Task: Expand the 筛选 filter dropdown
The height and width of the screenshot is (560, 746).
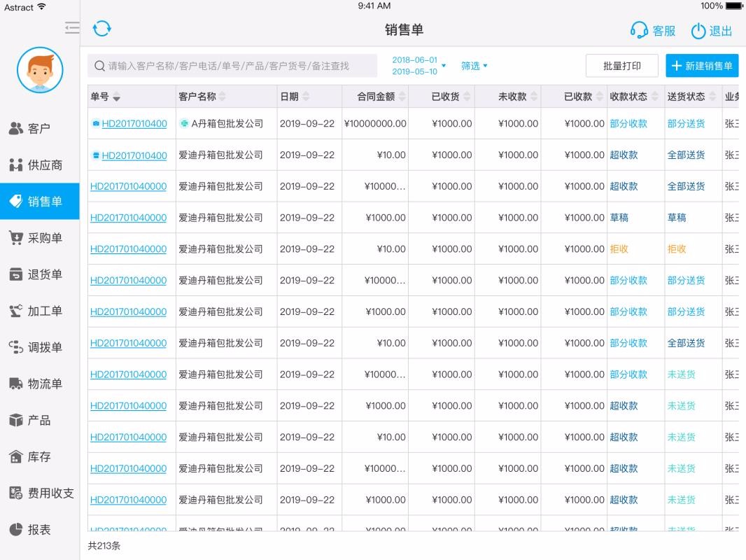Action: point(474,65)
